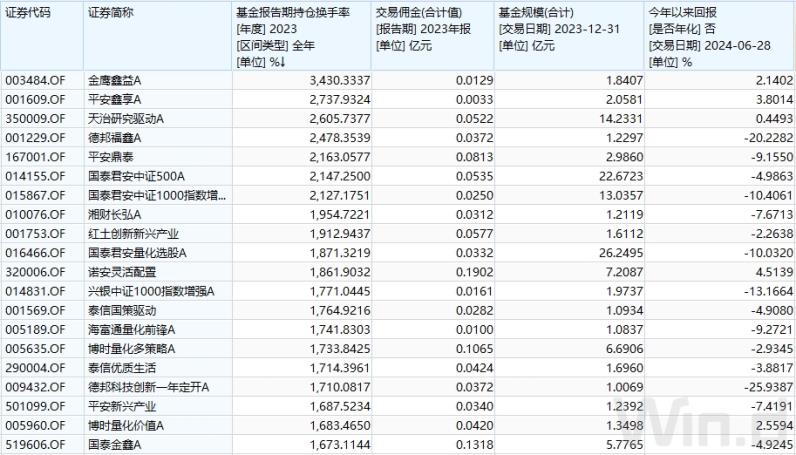Select fund code 001229.OF
The image size is (796, 455).
pos(36,138)
